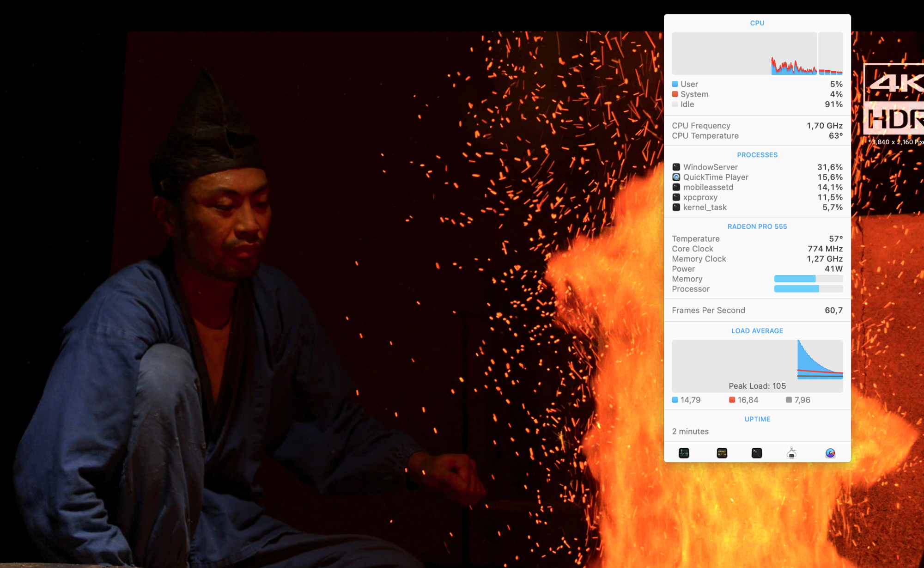924x568 pixels.
Task: Click the kernel_task process icon
Action: [x=676, y=207]
